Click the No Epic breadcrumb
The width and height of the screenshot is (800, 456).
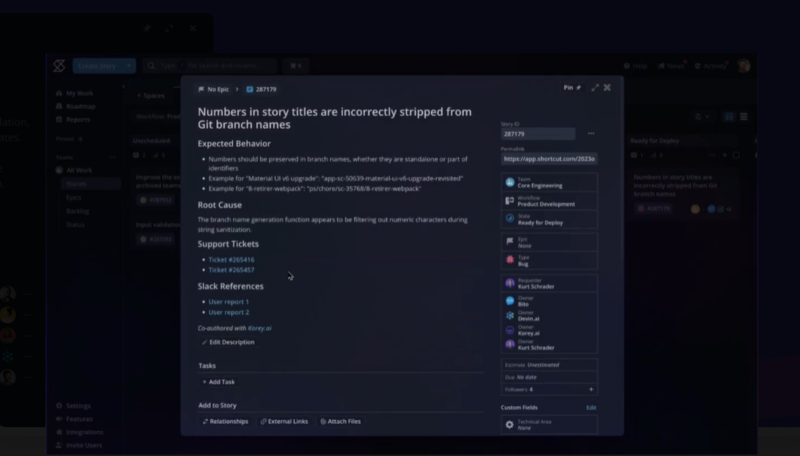213,89
